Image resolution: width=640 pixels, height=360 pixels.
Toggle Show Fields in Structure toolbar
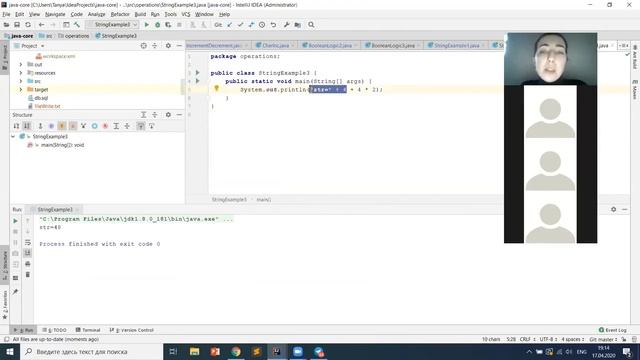coord(62,126)
